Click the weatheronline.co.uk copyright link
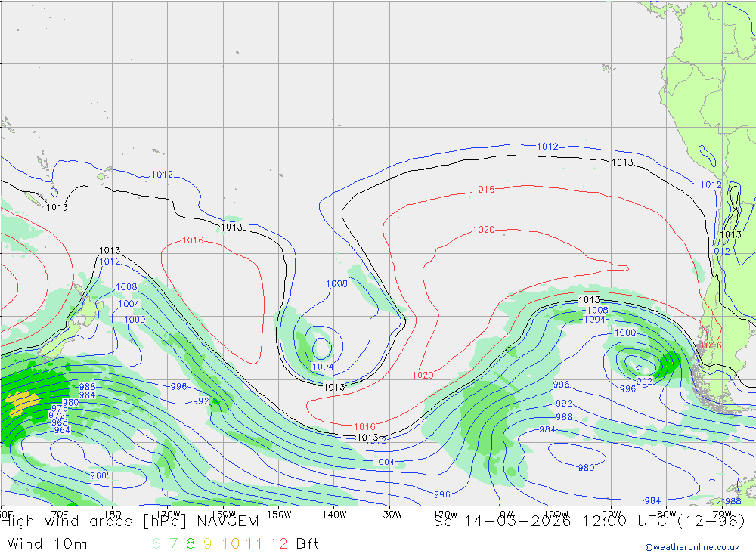The height and width of the screenshot is (554, 756). 692,547
